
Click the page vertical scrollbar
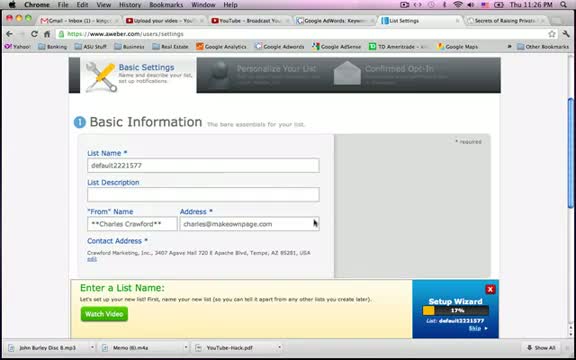point(570,154)
